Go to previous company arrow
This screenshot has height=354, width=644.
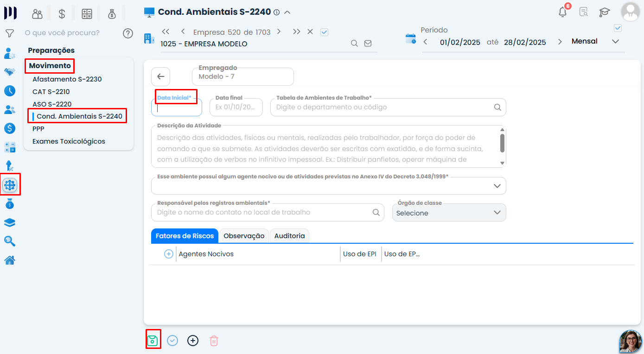[183, 32]
